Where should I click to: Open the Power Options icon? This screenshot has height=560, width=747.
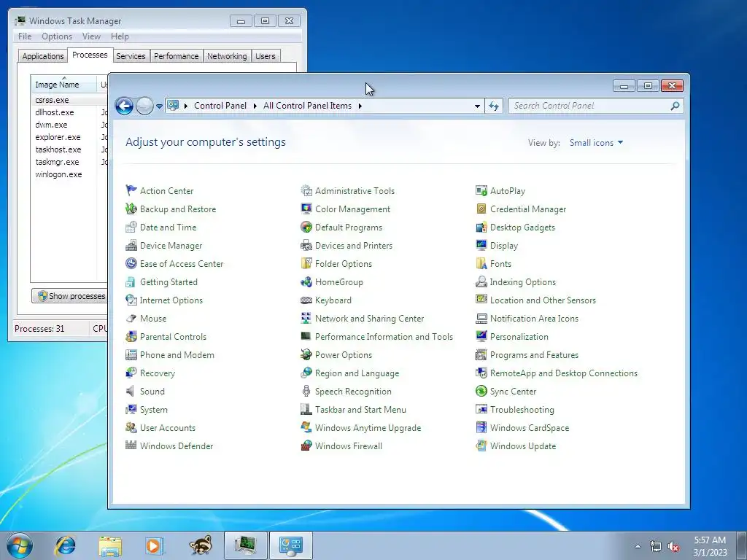pyautogui.click(x=306, y=355)
